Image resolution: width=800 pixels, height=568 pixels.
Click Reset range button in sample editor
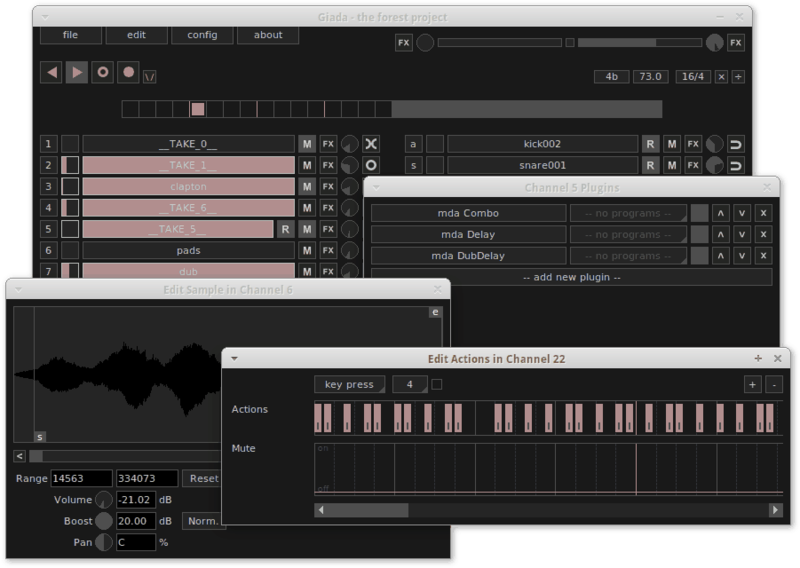[204, 479]
